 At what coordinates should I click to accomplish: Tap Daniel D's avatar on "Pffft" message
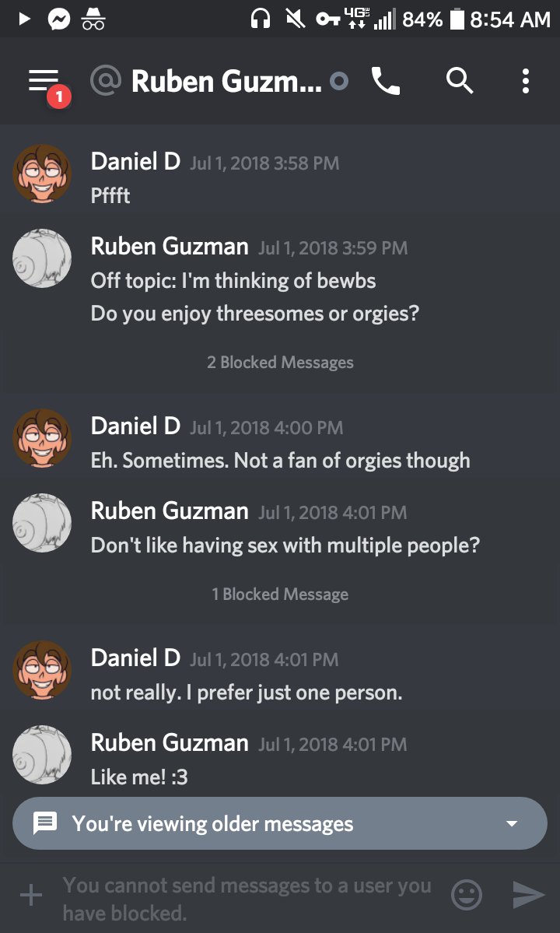(42, 174)
